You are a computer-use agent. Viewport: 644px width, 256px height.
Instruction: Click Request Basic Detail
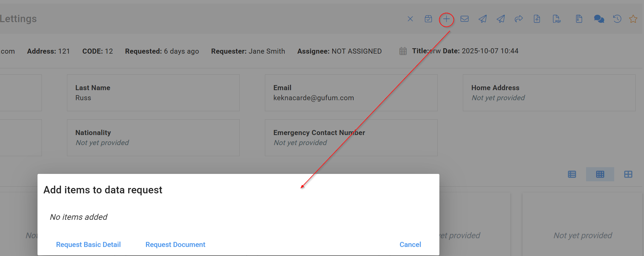(88, 245)
